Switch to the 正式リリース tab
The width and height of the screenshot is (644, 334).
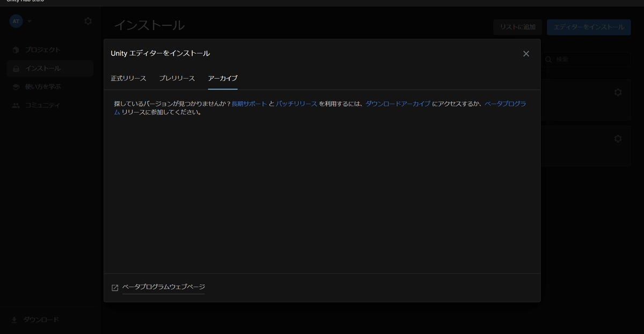click(x=130, y=78)
